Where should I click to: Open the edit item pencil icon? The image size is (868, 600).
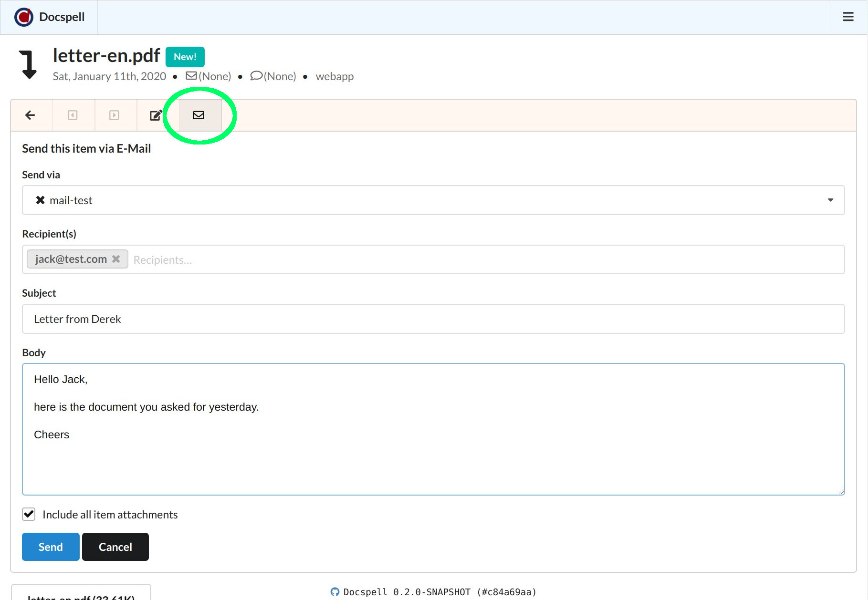pos(156,115)
